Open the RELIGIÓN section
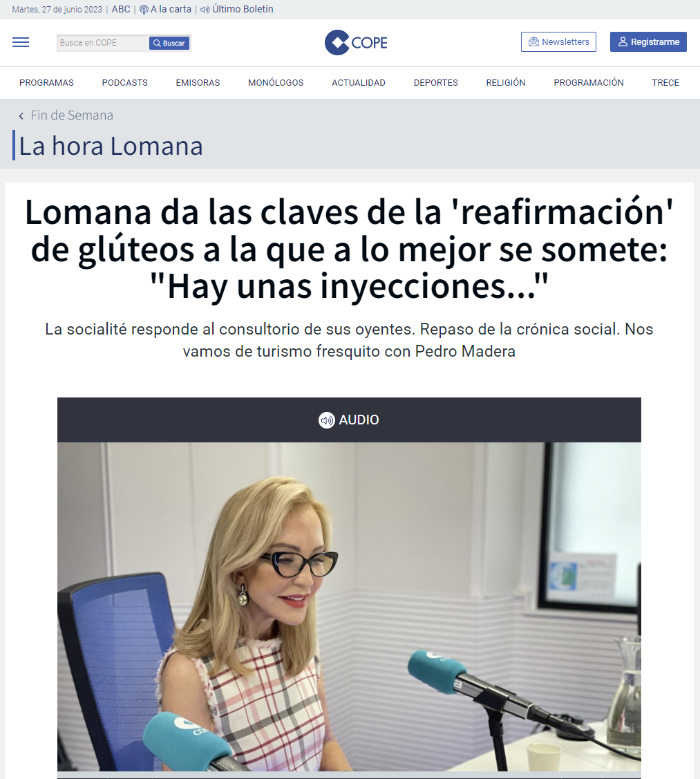Screen dimensions: 700x779 click(506, 83)
